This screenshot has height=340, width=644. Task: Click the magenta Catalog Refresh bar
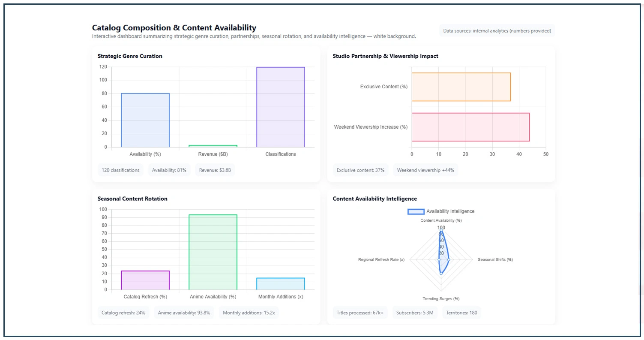(x=145, y=280)
